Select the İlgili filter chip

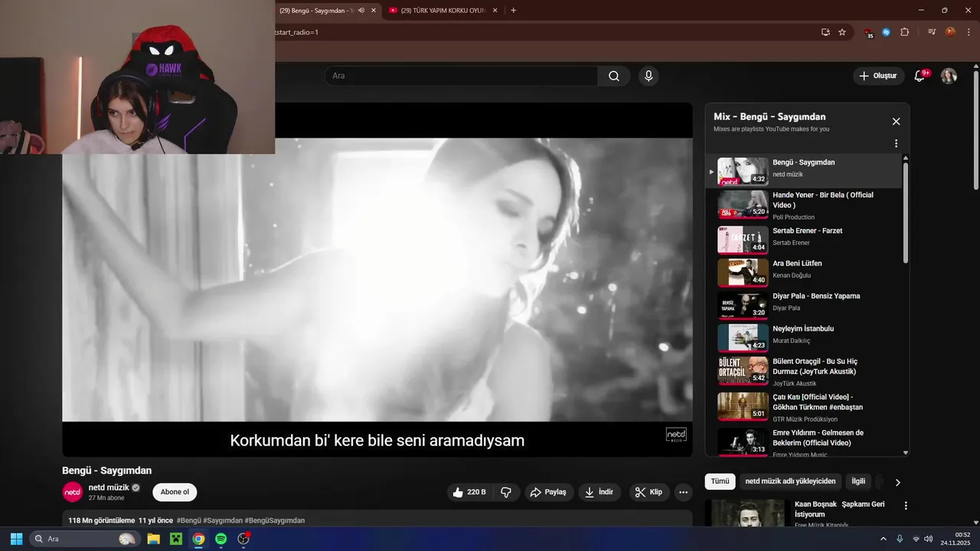pos(858,481)
